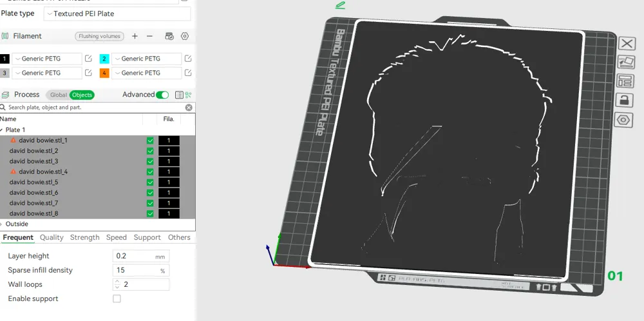This screenshot has height=321, width=644.
Task: Click the Layer height input field
Action: pos(141,256)
